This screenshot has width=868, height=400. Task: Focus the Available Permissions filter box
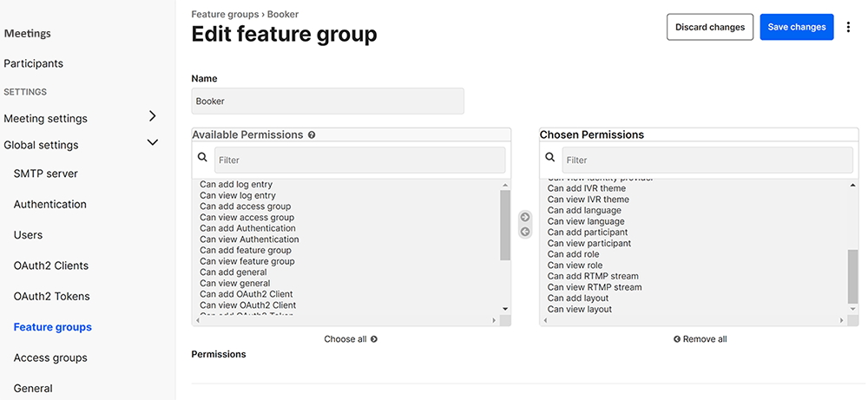click(x=359, y=160)
